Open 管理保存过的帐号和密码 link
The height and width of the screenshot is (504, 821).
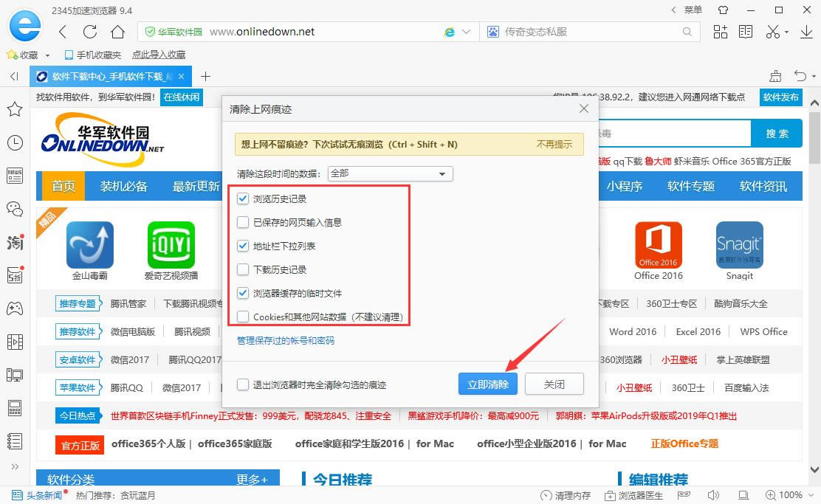tap(286, 341)
